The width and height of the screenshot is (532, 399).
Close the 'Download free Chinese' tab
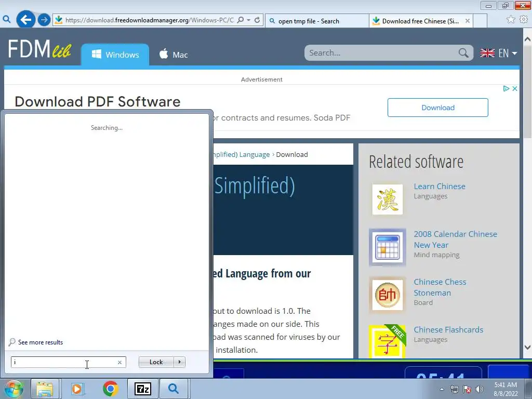467,21
